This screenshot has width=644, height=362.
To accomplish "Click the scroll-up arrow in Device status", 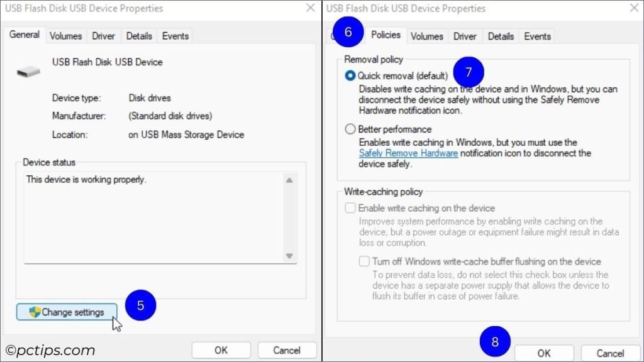I will point(289,180).
